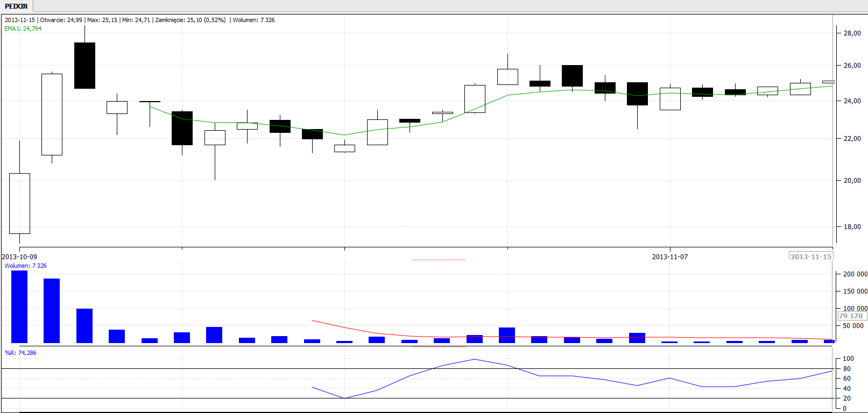
Task: Click the green EMA1: 24,794 indicator label
Action: coord(23,29)
